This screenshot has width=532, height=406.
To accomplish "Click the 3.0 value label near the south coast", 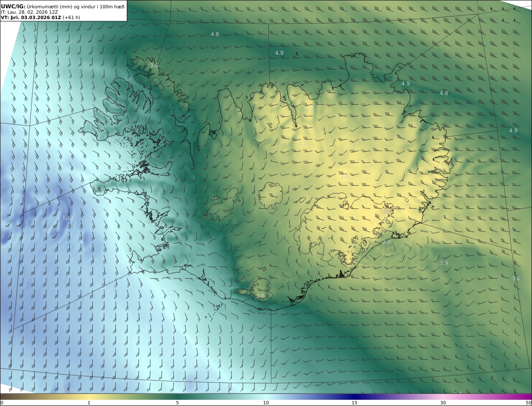I will click(260, 296).
